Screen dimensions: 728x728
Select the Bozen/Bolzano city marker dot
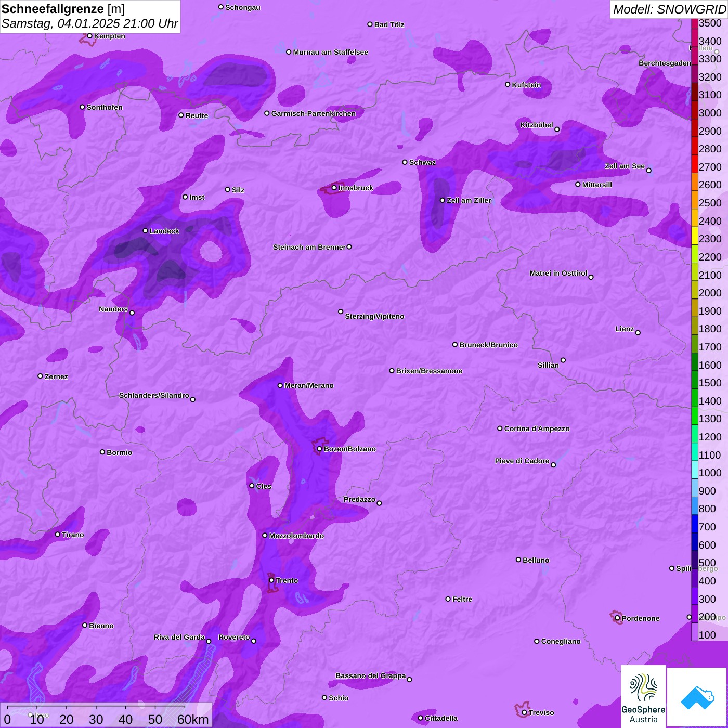pyautogui.click(x=319, y=449)
